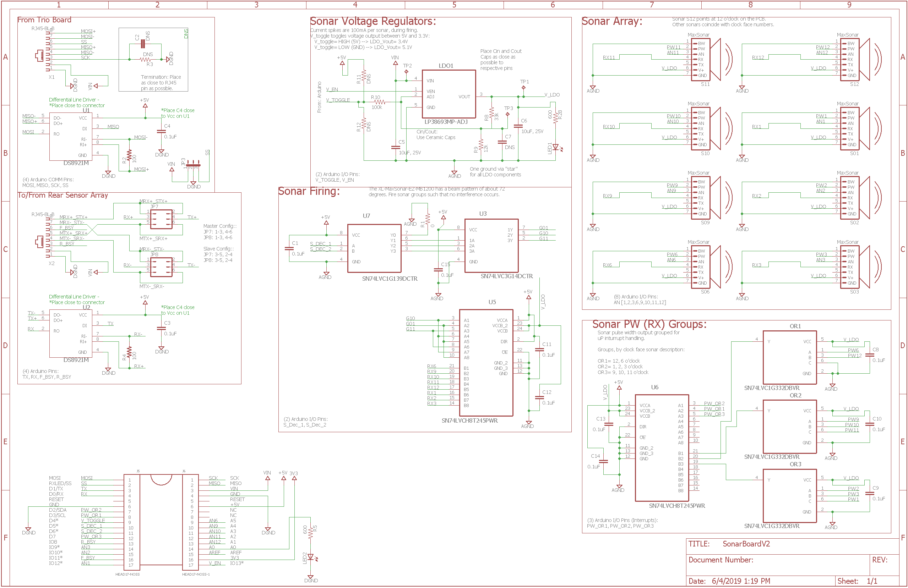Click the 'Date: 6/4/2019 1:19 PM' text

tap(729, 581)
